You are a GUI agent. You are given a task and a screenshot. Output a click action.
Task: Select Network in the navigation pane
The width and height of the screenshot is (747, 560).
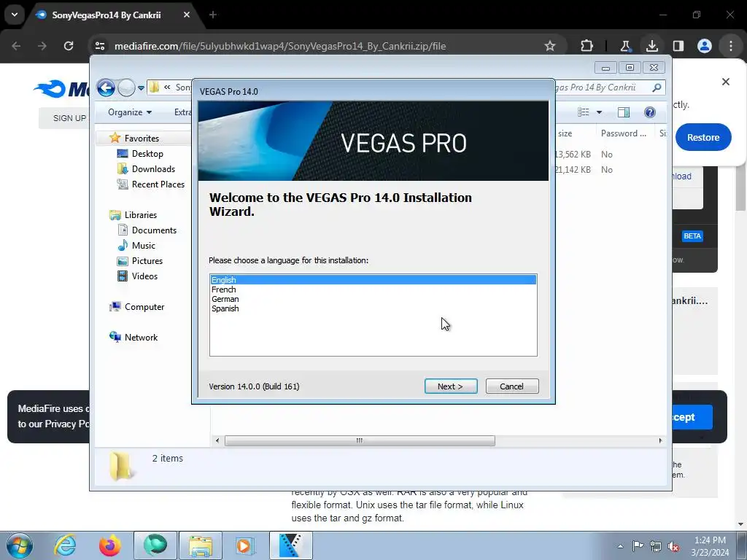pyautogui.click(x=141, y=337)
